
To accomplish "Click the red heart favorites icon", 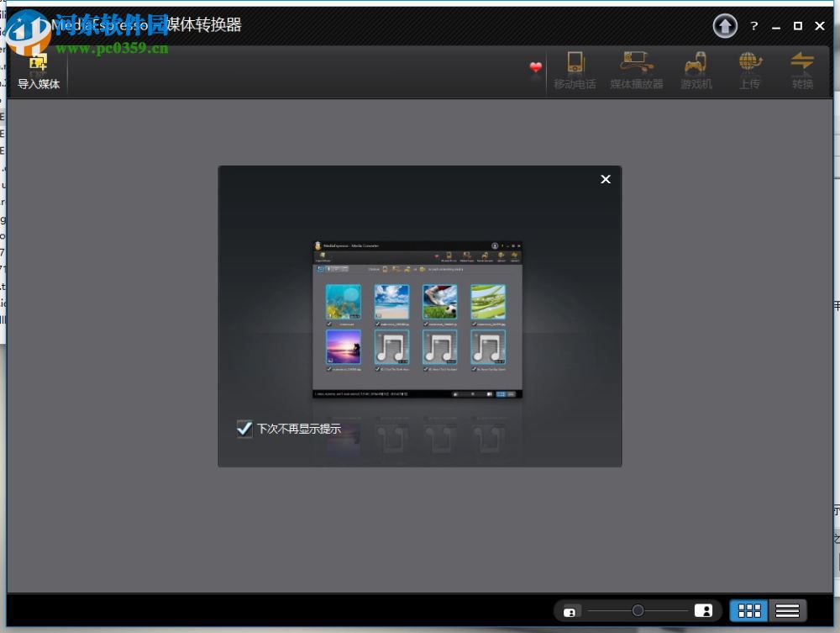I will (536, 69).
